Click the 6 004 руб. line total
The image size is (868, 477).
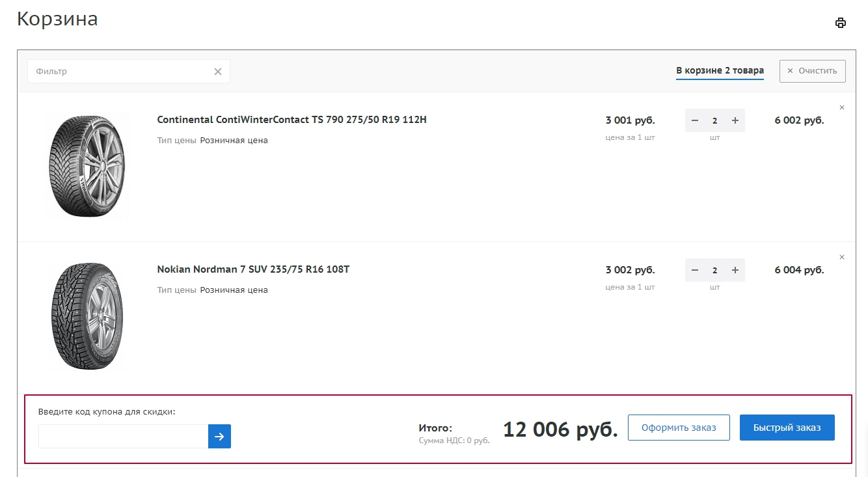coord(799,270)
